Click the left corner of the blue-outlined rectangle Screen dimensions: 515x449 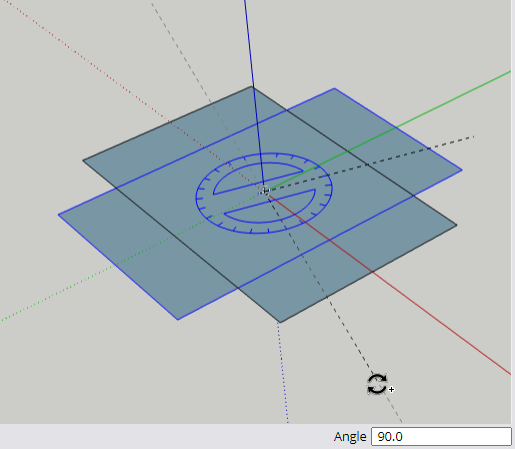coord(59,215)
